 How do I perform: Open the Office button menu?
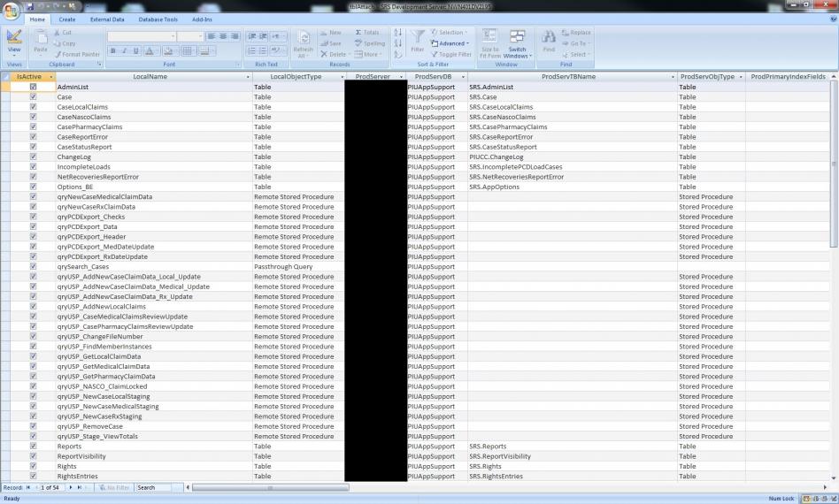point(11,10)
